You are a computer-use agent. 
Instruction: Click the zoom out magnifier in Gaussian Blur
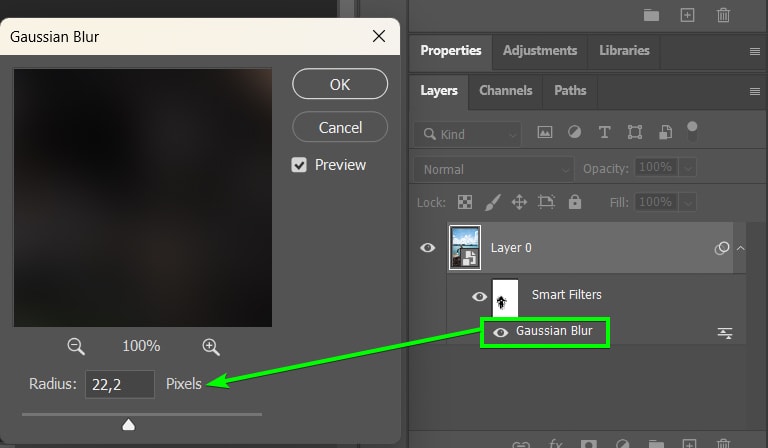76,346
